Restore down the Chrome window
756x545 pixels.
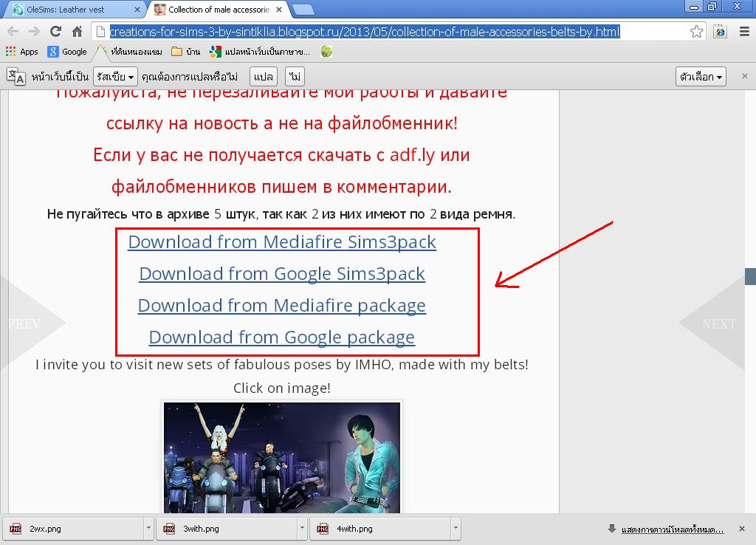pos(712,7)
